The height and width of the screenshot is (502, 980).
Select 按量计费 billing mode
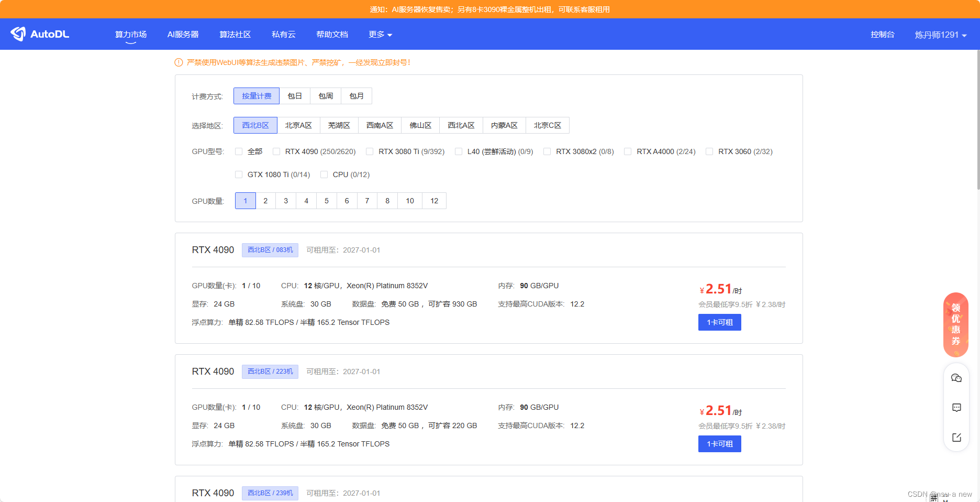click(x=257, y=96)
